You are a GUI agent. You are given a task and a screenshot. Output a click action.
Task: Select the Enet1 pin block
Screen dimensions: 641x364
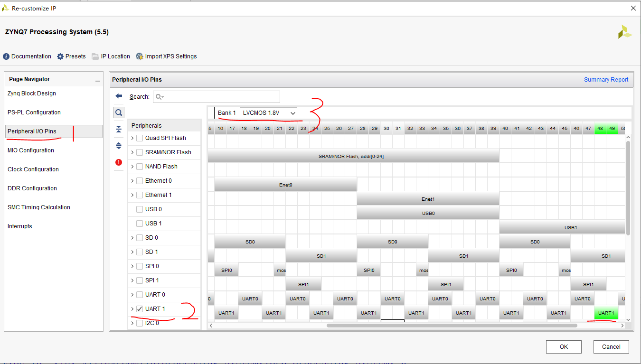tap(428, 199)
